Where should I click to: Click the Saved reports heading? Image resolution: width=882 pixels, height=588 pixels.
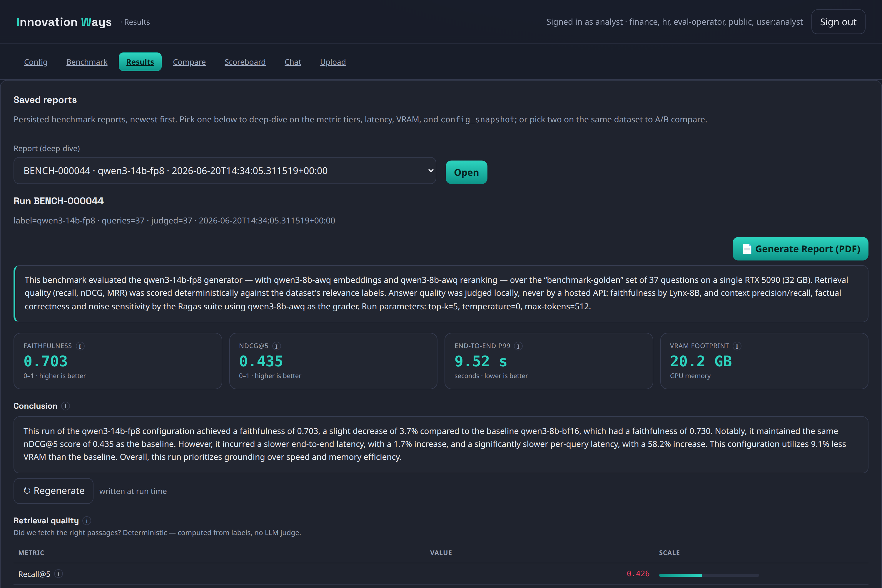pyautogui.click(x=45, y=100)
